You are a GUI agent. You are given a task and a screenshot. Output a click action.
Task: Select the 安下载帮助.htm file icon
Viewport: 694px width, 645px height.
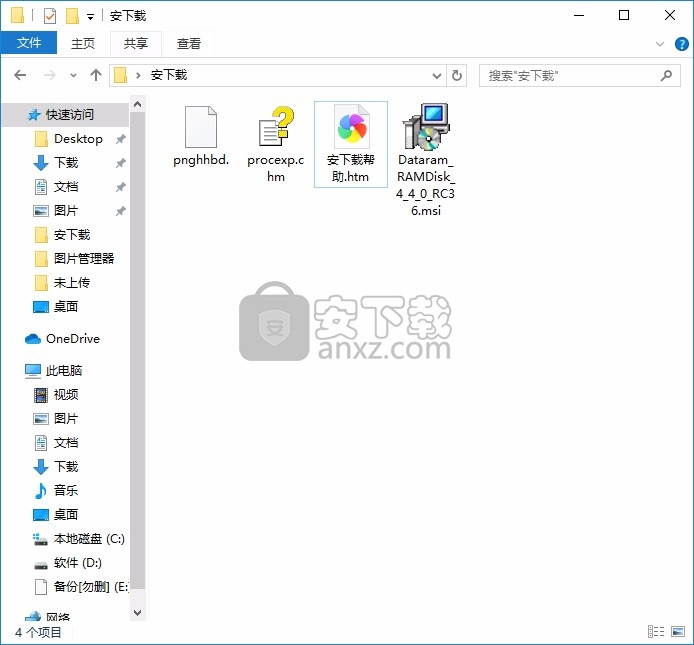[x=351, y=127]
